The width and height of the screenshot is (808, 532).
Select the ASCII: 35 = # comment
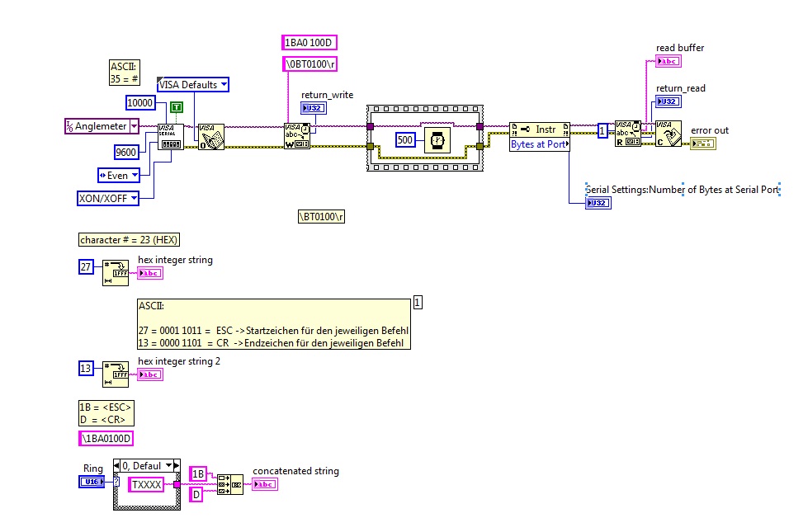(124, 73)
